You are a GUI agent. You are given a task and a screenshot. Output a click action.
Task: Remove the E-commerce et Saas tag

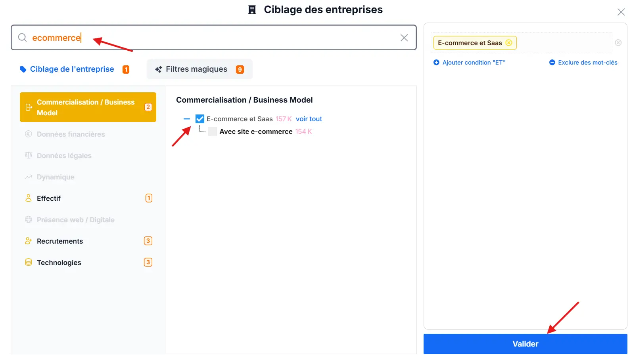509,43
